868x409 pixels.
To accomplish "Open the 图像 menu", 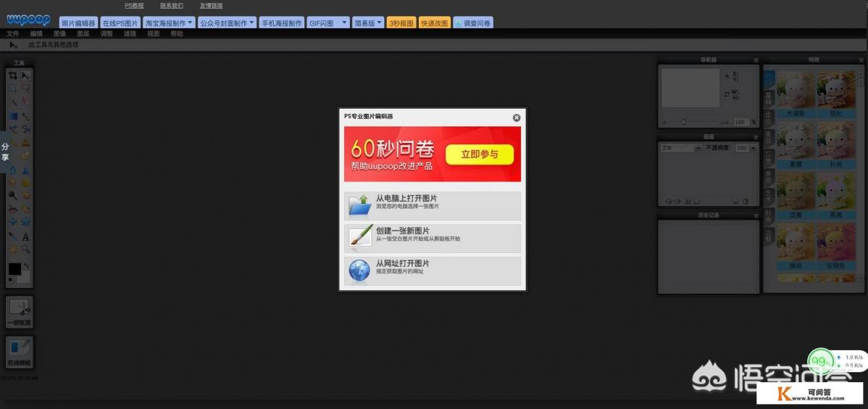I will tap(59, 34).
